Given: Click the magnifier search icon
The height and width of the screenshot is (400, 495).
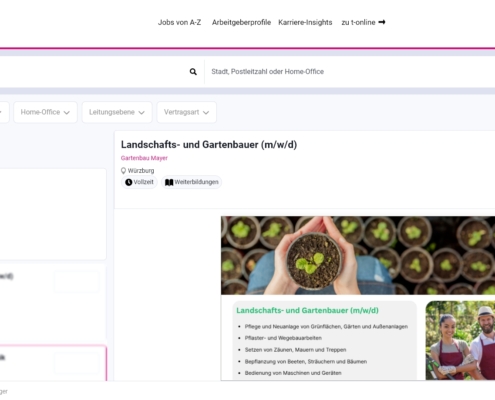Looking at the screenshot, I should tap(193, 72).
